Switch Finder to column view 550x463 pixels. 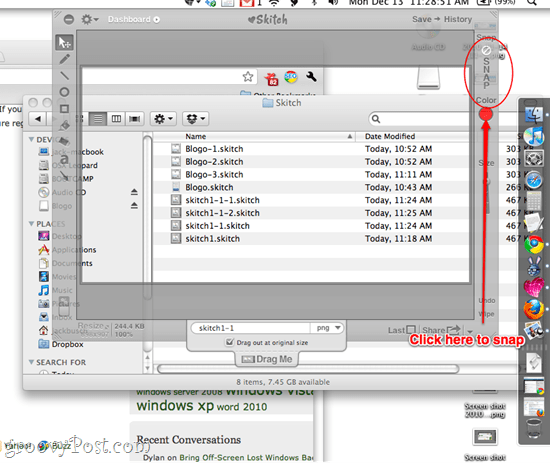click(x=116, y=119)
